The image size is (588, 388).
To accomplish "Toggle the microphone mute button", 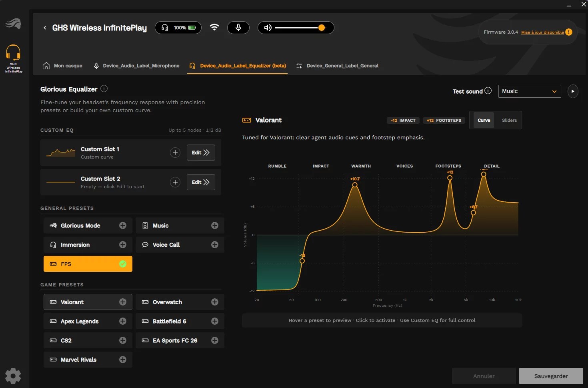I will [238, 28].
